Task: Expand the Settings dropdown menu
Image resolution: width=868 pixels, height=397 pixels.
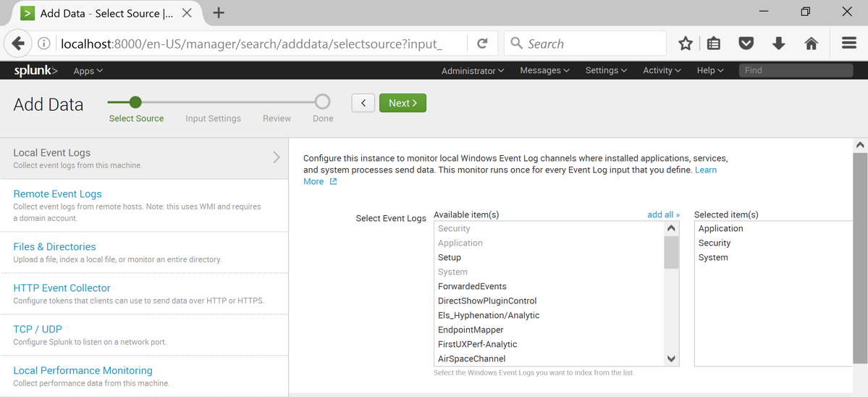Action: [x=606, y=70]
